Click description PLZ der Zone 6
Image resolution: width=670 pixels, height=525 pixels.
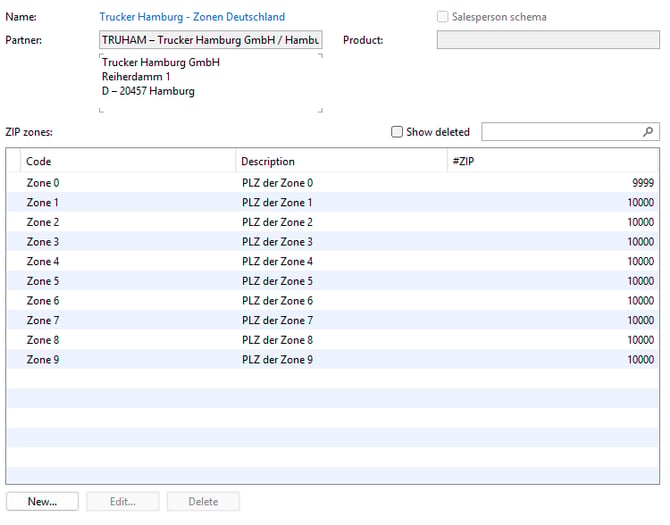277,301
